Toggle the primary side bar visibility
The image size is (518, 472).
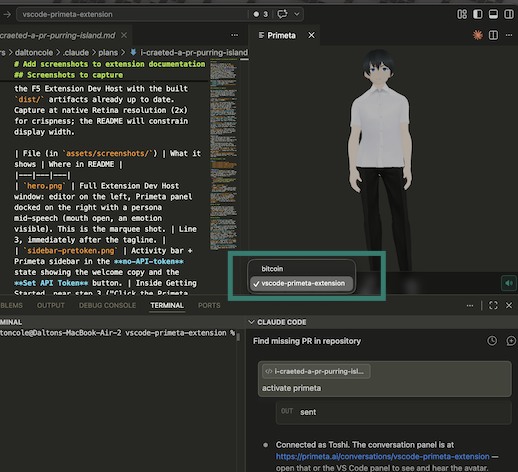(478, 14)
